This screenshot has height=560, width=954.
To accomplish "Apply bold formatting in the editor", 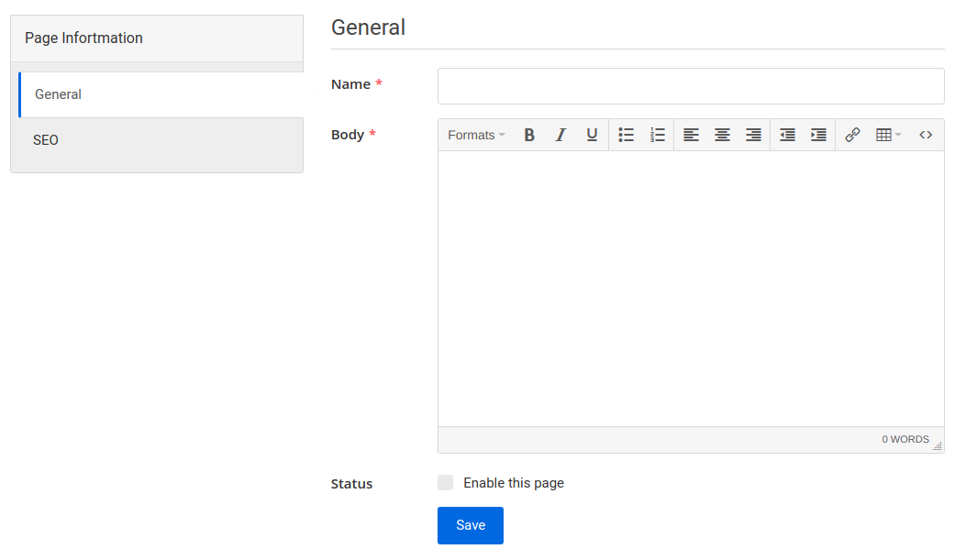I will (529, 135).
